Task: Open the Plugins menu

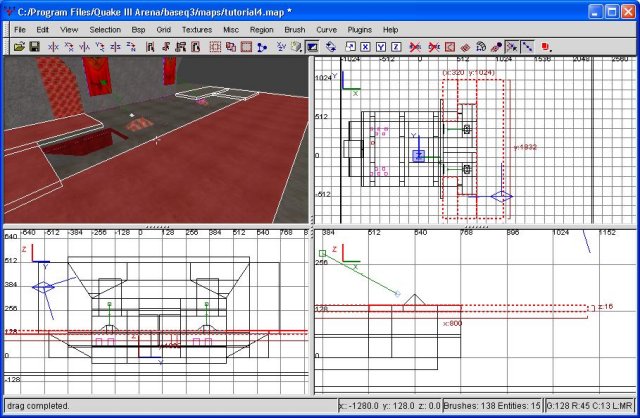Action: 360,30
